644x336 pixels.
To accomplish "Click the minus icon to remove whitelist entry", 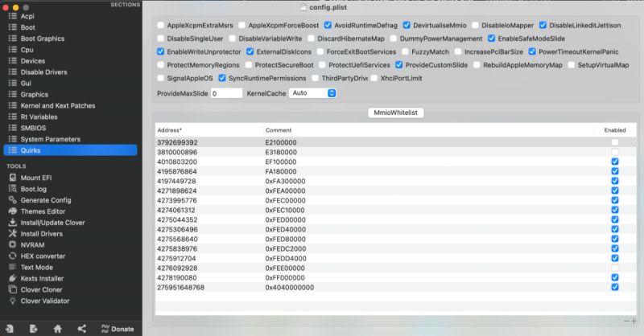I will click(x=627, y=321).
